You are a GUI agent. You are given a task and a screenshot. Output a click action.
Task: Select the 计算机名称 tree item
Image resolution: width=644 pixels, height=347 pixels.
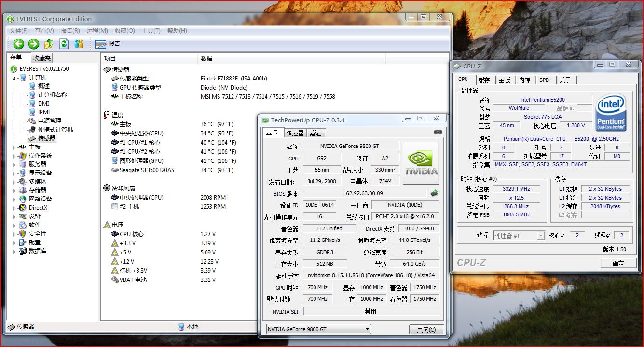click(53, 95)
